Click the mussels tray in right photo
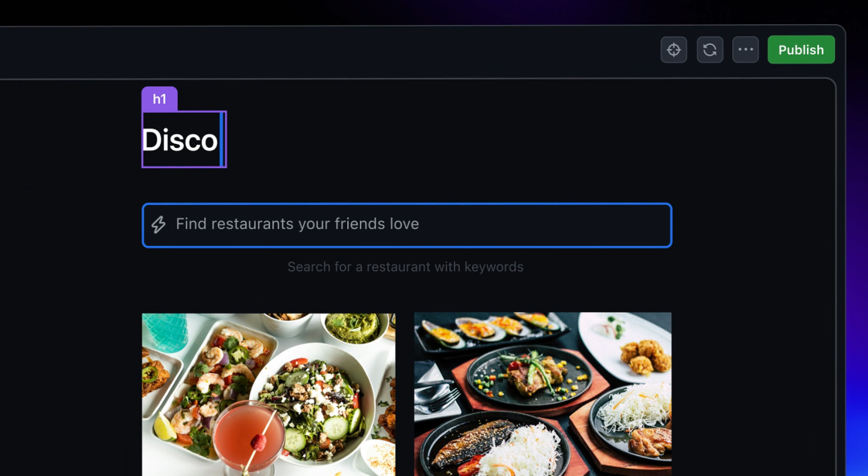 click(x=491, y=330)
